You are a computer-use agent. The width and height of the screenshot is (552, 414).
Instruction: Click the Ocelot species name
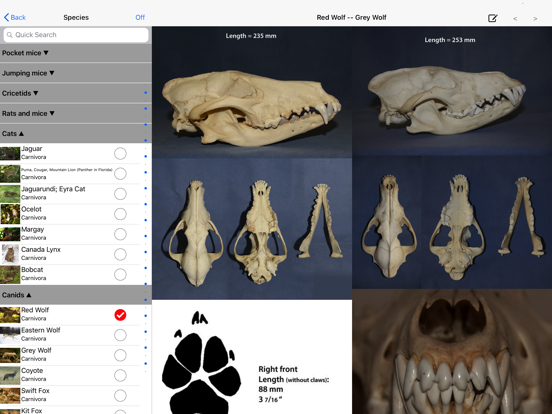[31, 209]
